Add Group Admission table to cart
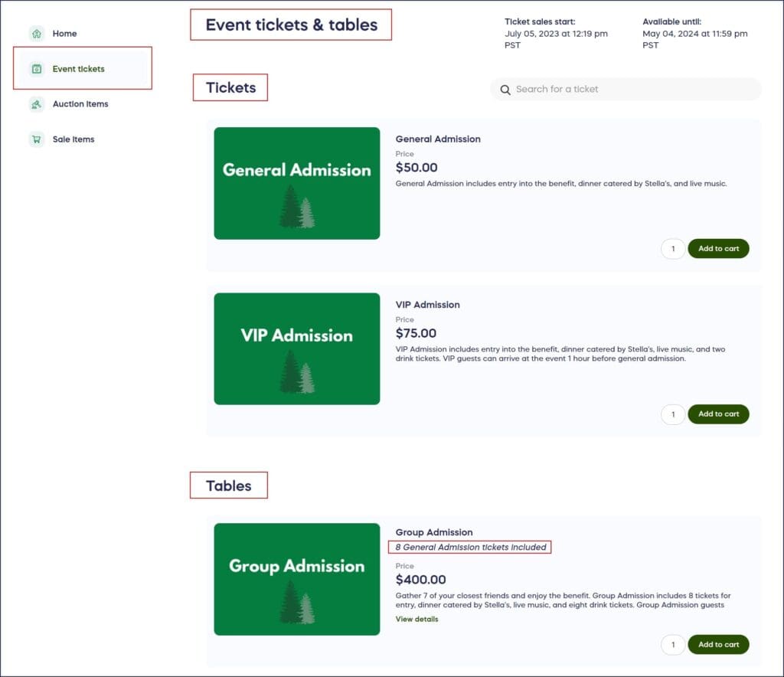The height and width of the screenshot is (677, 784). coord(718,645)
